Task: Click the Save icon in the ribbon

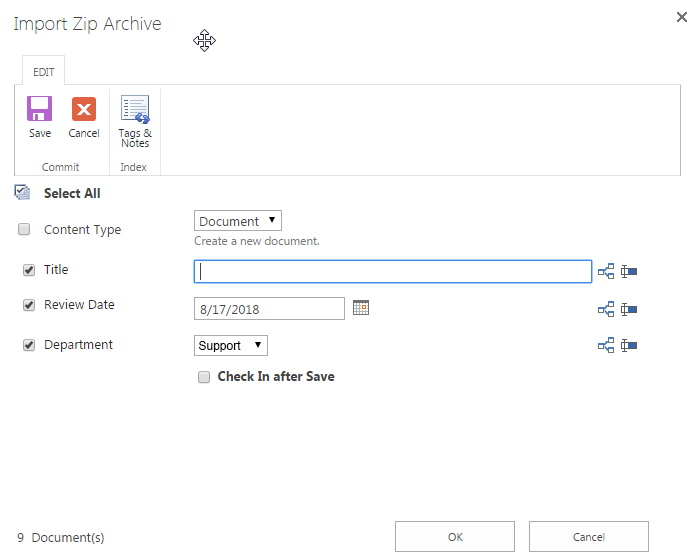Action: (39, 110)
